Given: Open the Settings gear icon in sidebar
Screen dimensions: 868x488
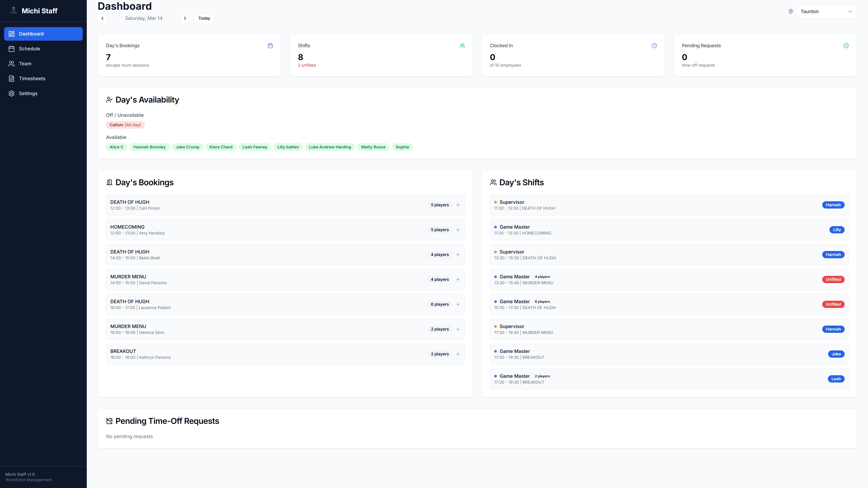Looking at the screenshot, I should (12, 93).
